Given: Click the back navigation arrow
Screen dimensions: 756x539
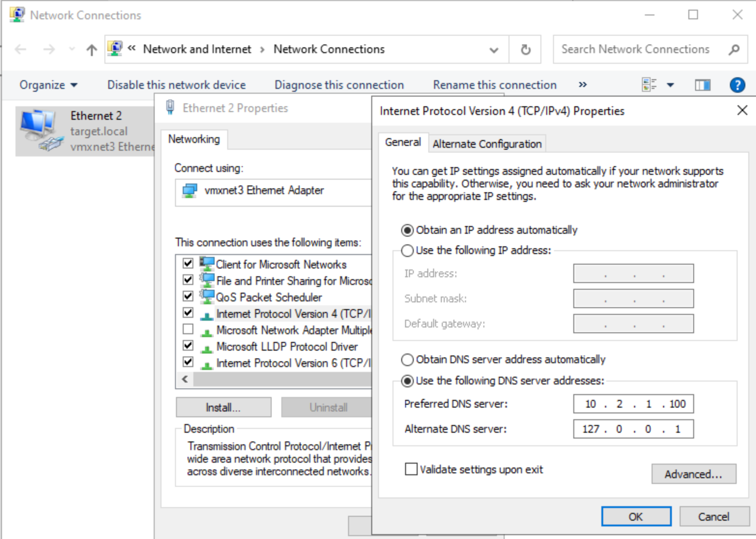Looking at the screenshot, I should [21, 49].
